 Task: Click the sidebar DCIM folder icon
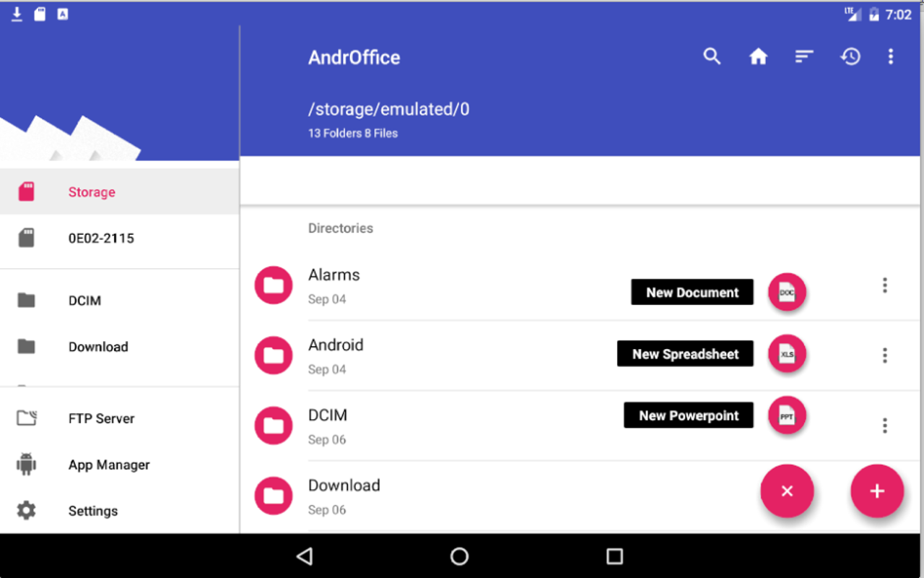click(x=27, y=300)
